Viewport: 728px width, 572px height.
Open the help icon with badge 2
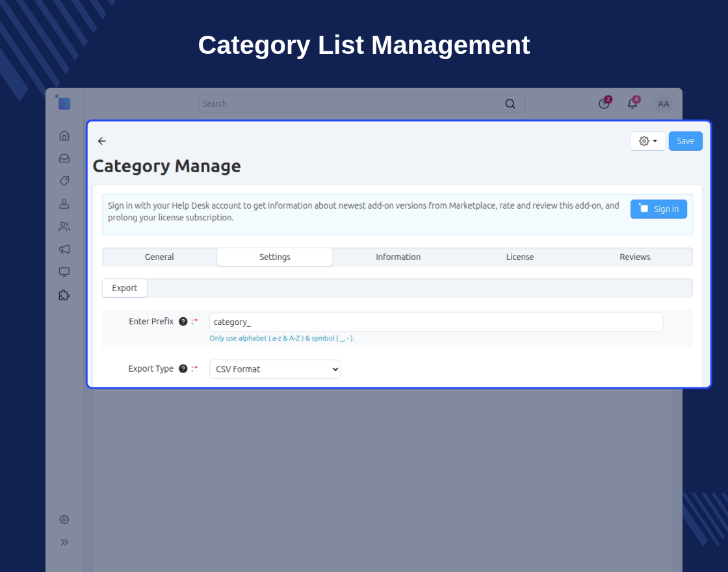pos(604,103)
